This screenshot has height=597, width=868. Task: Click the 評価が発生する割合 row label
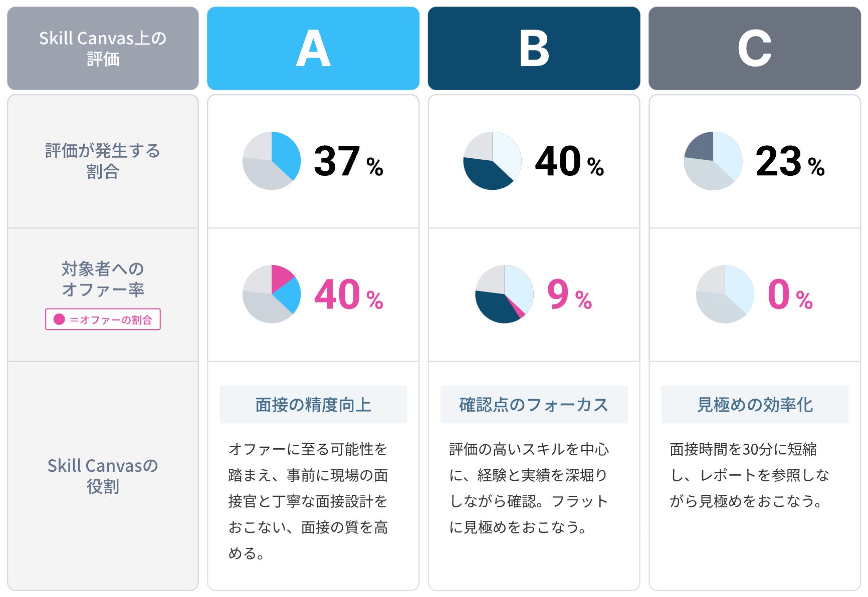coord(103,161)
